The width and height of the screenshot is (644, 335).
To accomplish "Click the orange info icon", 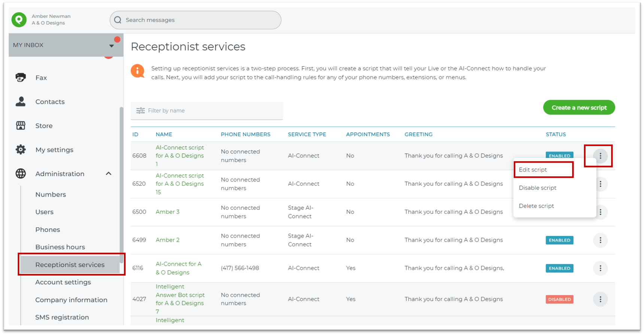I will [137, 71].
